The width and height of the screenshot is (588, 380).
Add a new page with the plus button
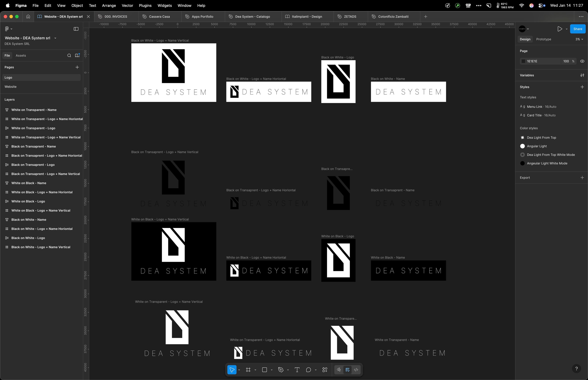click(77, 67)
